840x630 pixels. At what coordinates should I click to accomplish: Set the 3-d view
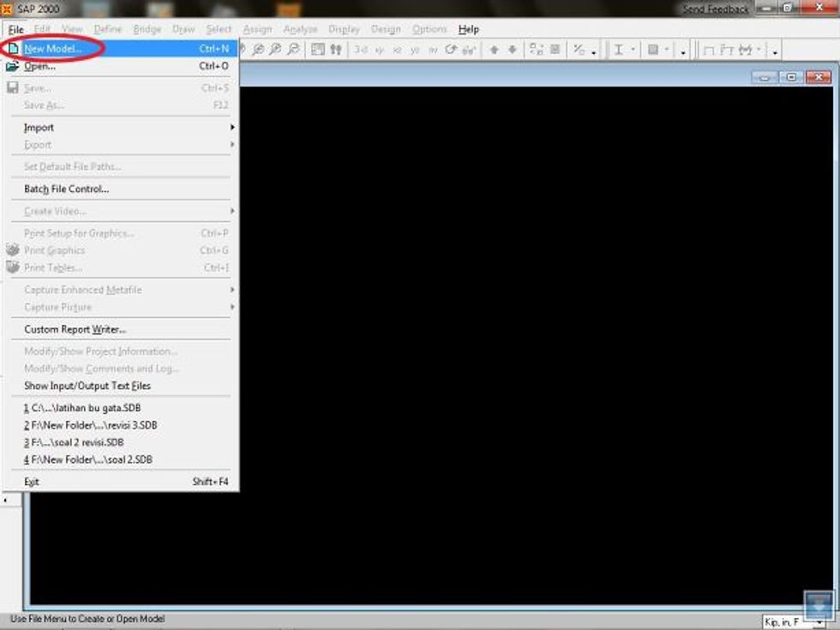click(x=361, y=50)
